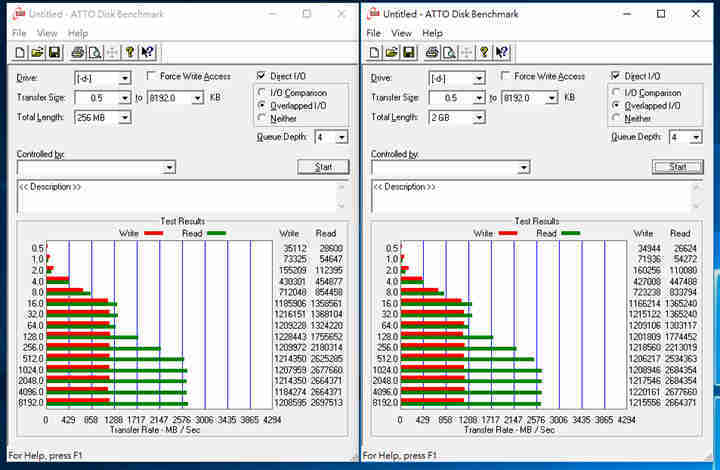The height and width of the screenshot is (470, 720).
Task: Enable Force Write Access in left window
Action: [x=152, y=77]
